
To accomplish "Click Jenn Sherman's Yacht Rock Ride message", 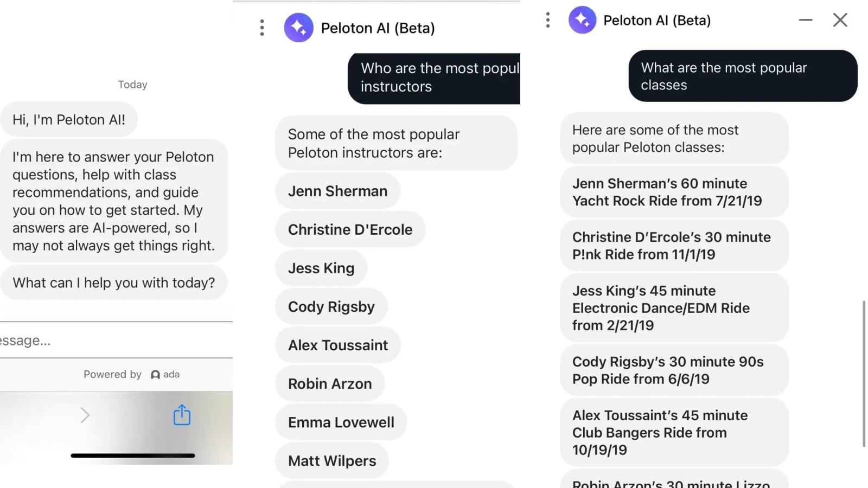I will (673, 192).
